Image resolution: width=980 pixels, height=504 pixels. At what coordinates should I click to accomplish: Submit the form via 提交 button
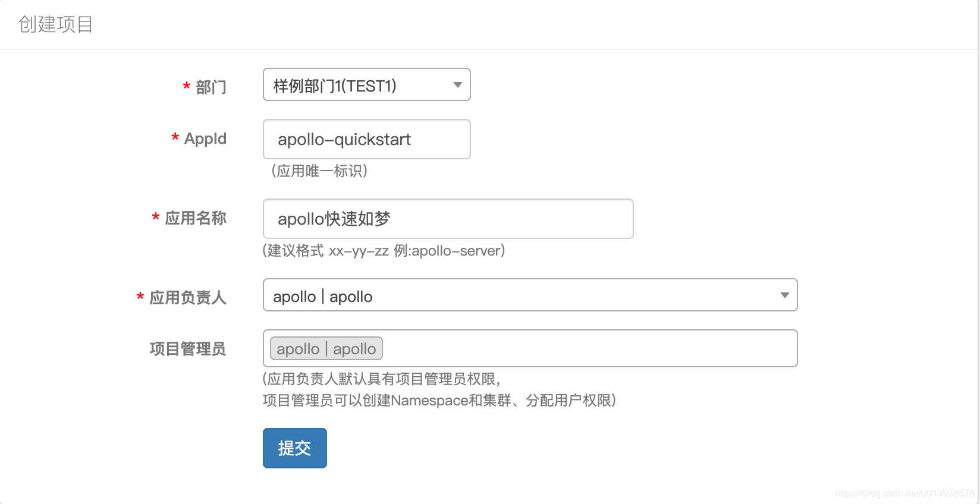[x=294, y=448]
